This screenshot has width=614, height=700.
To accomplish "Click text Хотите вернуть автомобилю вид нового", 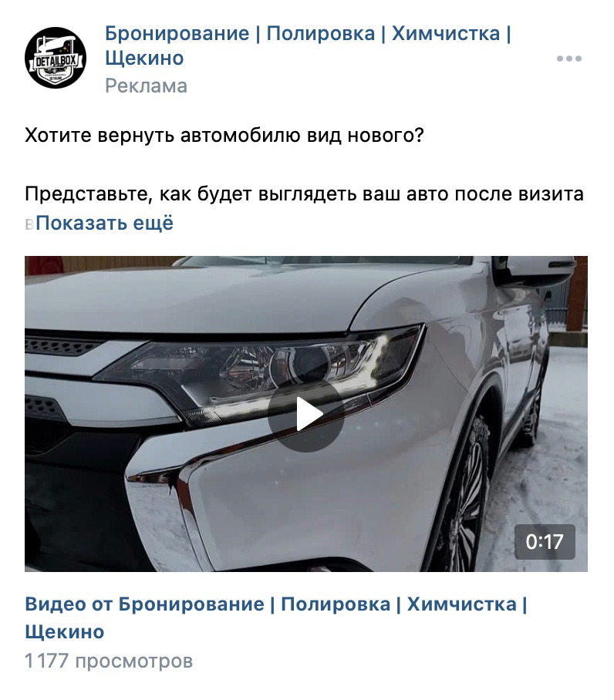I will tap(224, 135).
